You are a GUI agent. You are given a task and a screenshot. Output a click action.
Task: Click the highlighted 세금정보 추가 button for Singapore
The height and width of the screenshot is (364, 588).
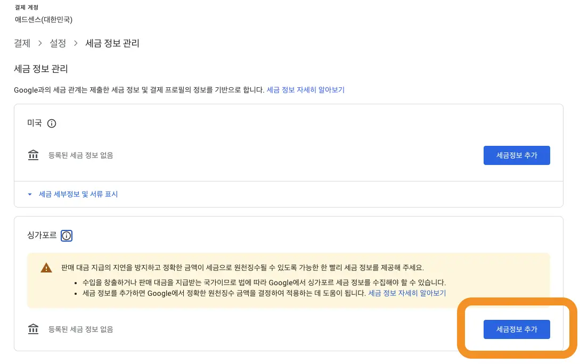[x=517, y=329]
